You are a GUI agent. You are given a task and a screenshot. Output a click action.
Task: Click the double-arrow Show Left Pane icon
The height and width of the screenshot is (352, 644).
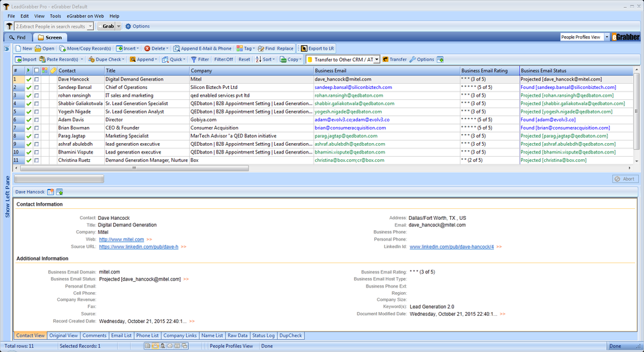pos(6,48)
